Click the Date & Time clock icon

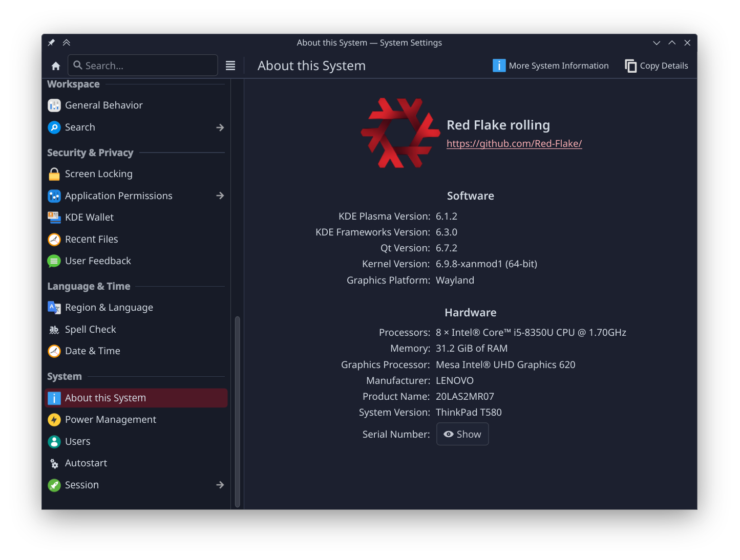[x=54, y=351]
